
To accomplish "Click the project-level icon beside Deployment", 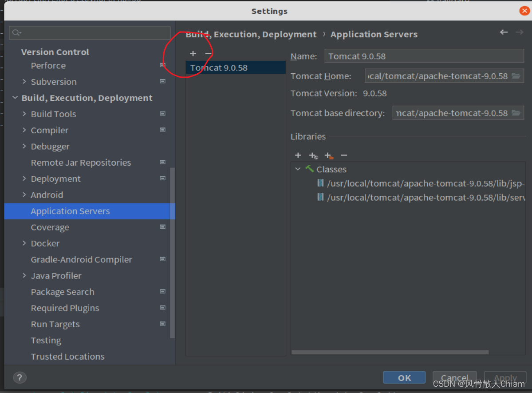I will coord(163,178).
